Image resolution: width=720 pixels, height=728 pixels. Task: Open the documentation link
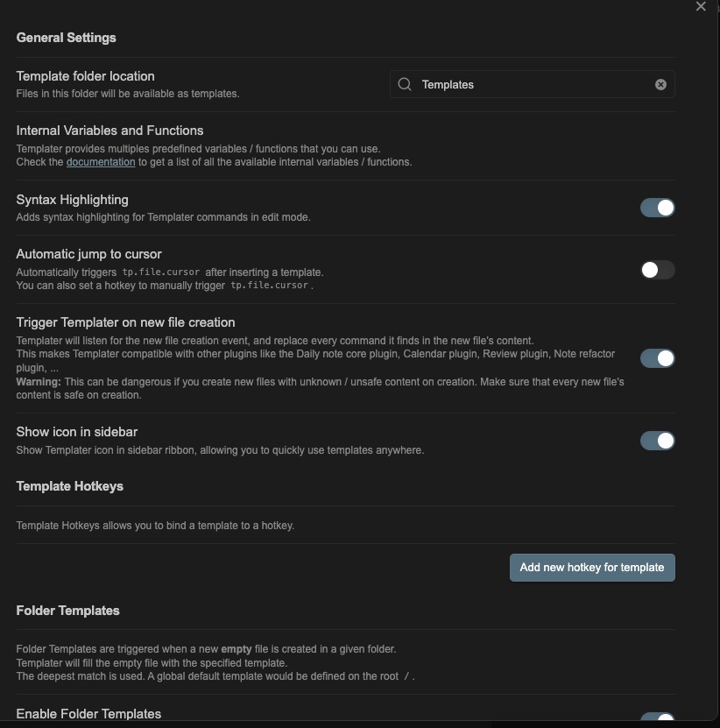coord(100,161)
